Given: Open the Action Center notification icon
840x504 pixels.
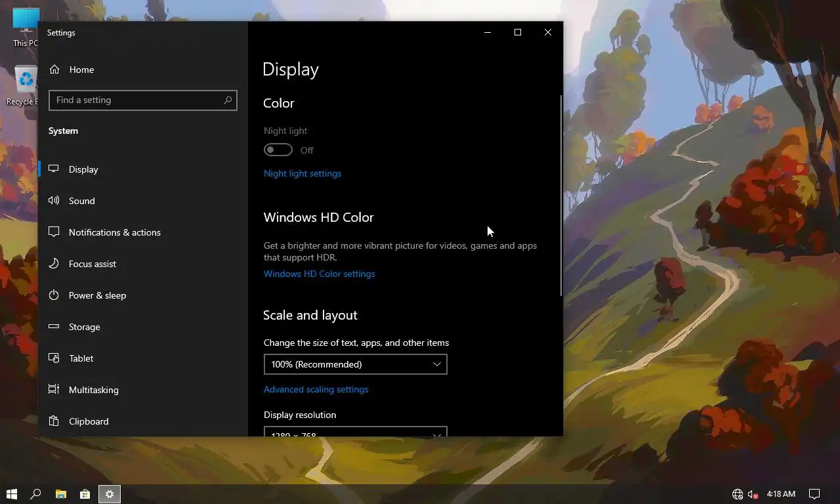Looking at the screenshot, I should (814, 494).
